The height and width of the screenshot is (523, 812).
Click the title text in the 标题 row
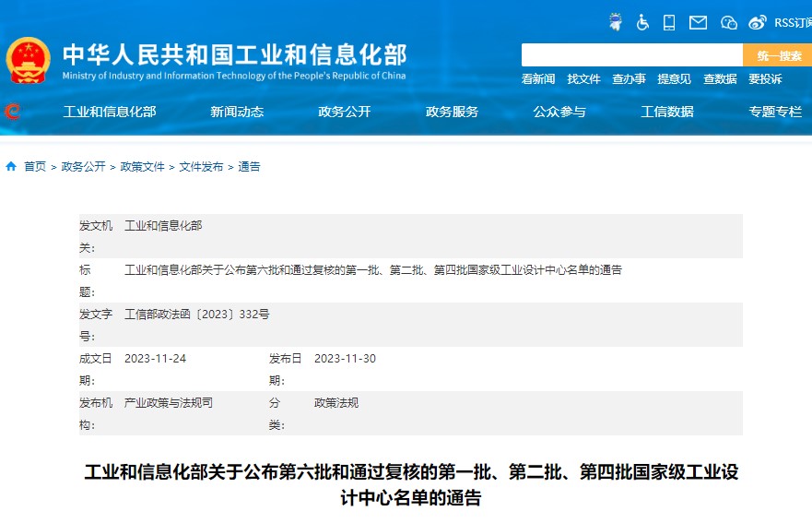click(x=373, y=269)
